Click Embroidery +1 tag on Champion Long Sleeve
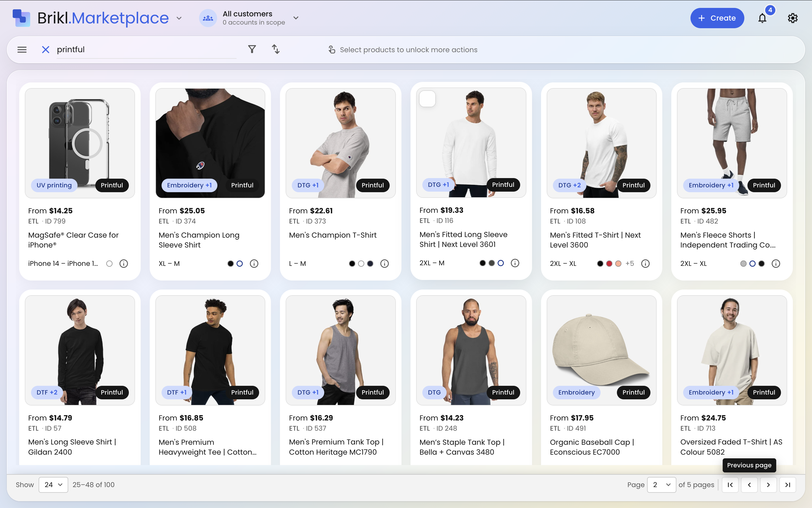The image size is (812, 508). pyautogui.click(x=189, y=185)
